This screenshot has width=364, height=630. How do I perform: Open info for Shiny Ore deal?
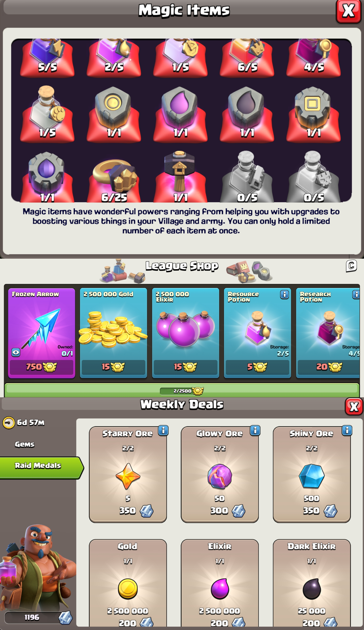point(347,431)
